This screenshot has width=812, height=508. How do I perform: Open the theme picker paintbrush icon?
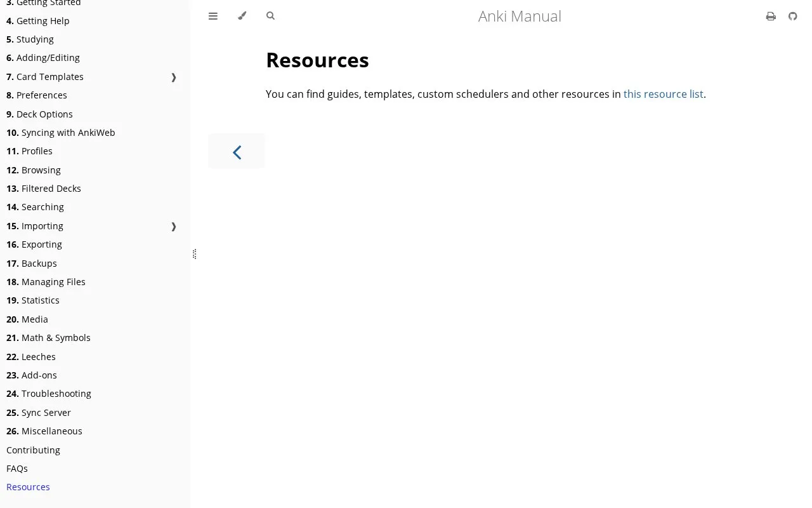tap(242, 16)
